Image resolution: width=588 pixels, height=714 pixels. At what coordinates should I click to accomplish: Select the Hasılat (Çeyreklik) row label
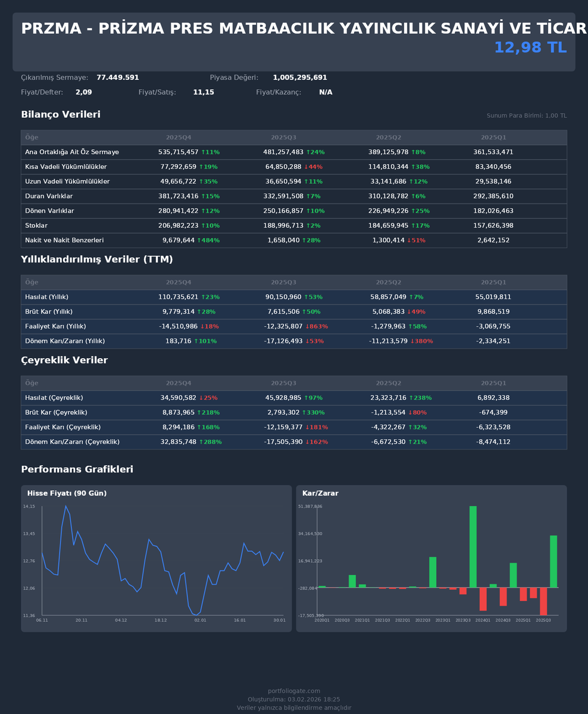pyautogui.click(x=54, y=398)
